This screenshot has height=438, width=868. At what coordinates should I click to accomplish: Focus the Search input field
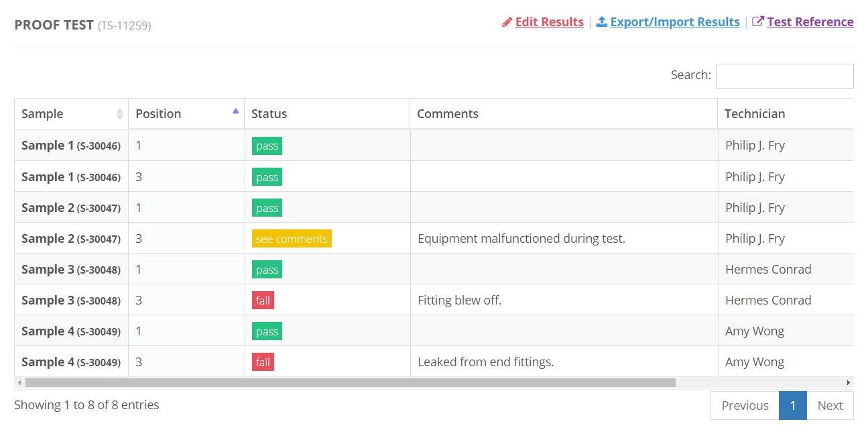point(784,76)
